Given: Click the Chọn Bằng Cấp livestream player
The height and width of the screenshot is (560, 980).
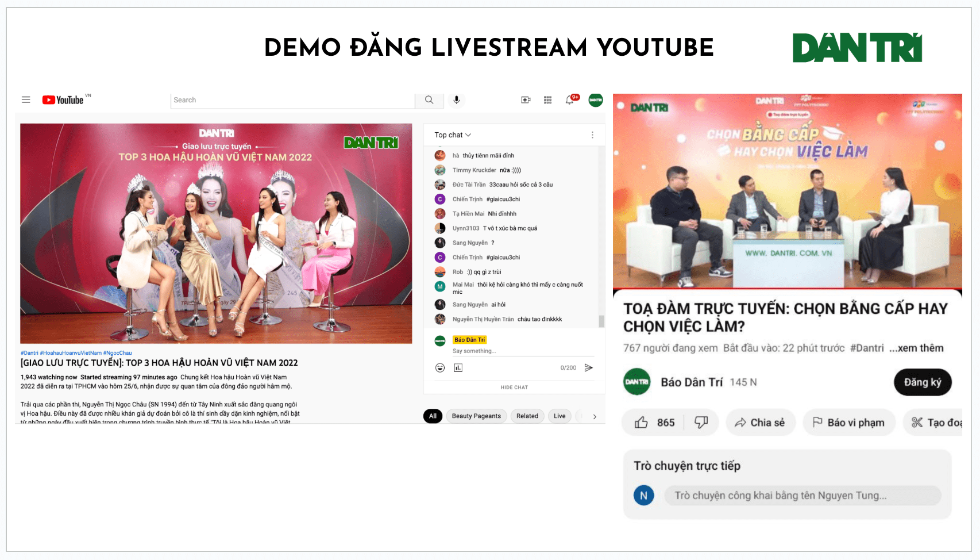Looking at the screenshot, I should point(788,191).
